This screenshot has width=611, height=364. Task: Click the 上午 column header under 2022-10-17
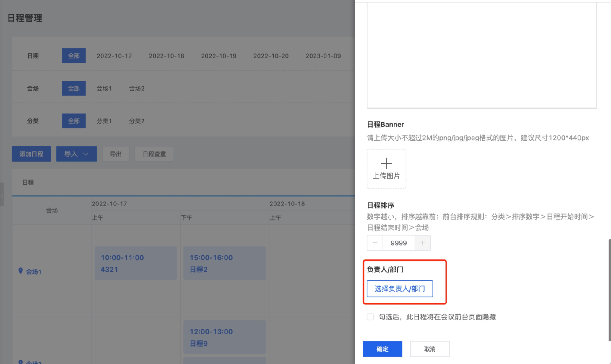(97, 218)
